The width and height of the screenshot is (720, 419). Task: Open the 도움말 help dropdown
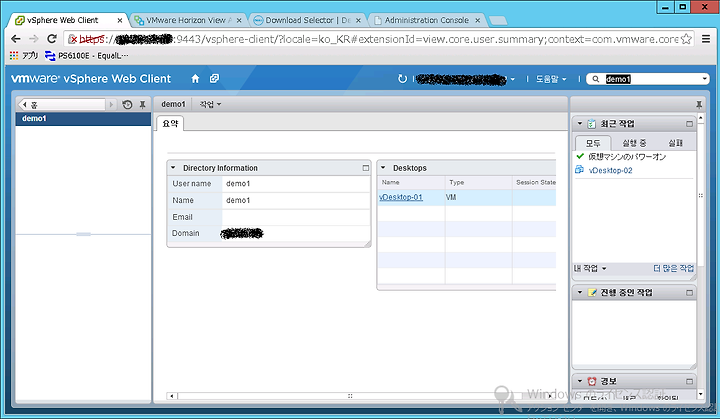(x=551, y=79)
